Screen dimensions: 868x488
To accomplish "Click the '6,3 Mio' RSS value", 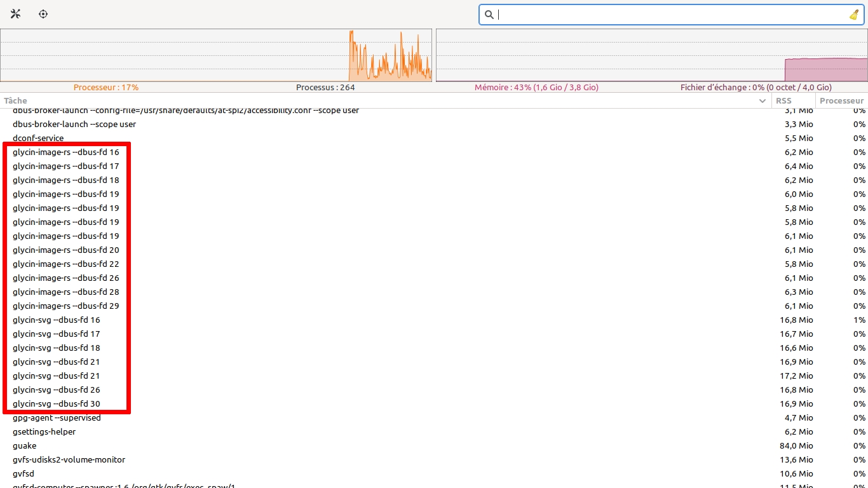I will (799, 292).
